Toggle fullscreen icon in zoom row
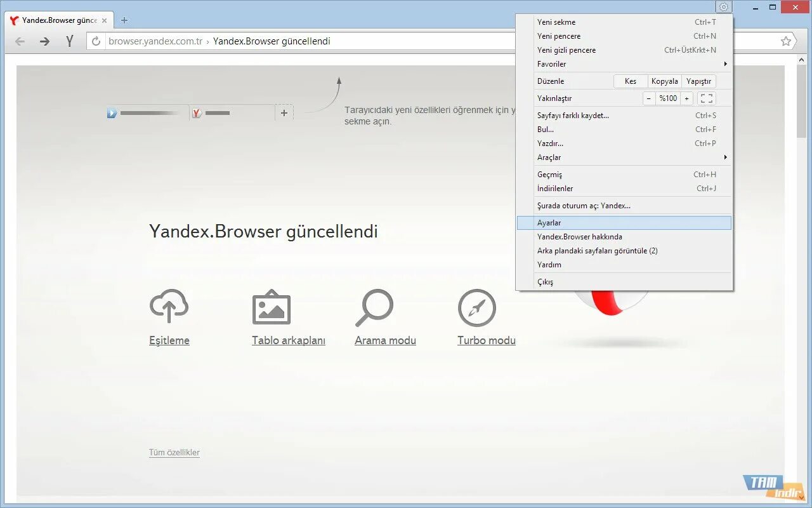This screenshot has height=508, width=812. (x=706, y=98)
